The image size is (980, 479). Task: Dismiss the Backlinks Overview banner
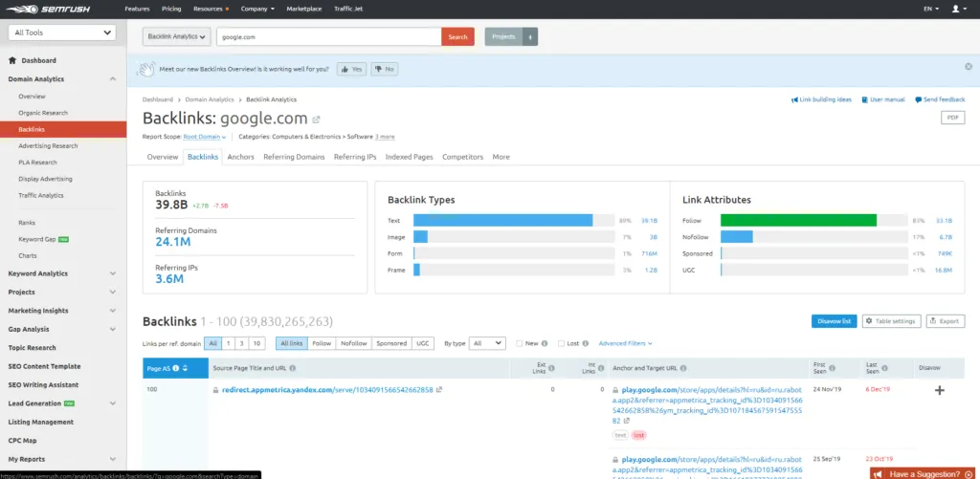tap(969, 66)
